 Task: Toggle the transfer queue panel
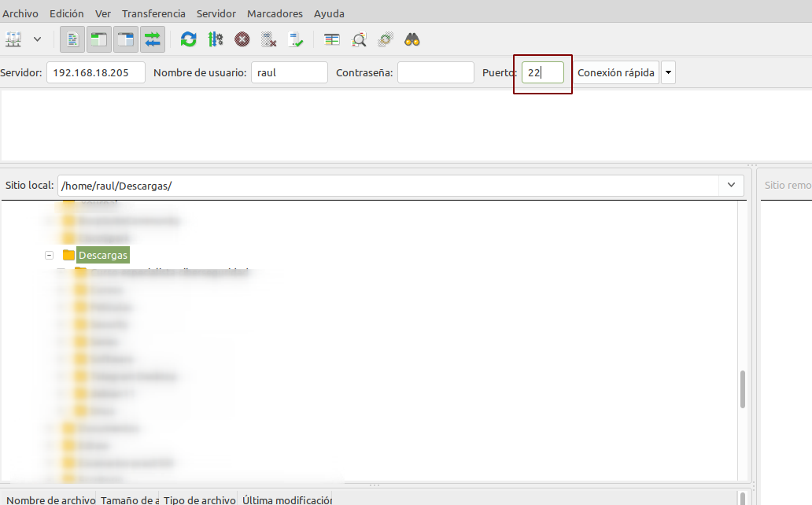pos(152,39)
